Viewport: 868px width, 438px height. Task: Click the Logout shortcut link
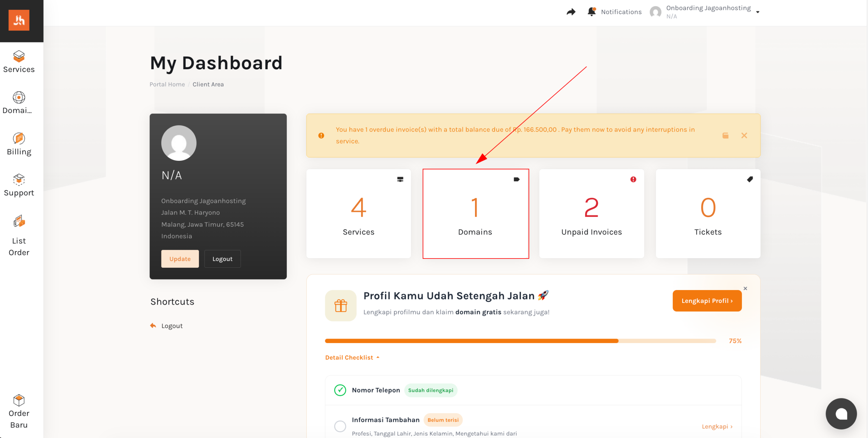pos(172,326)
